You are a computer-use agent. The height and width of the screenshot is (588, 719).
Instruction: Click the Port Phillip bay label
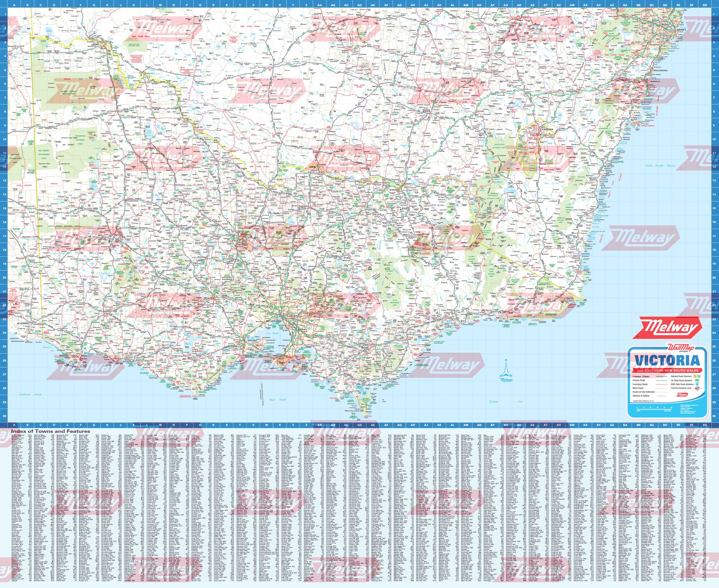[x=272, y=334]
